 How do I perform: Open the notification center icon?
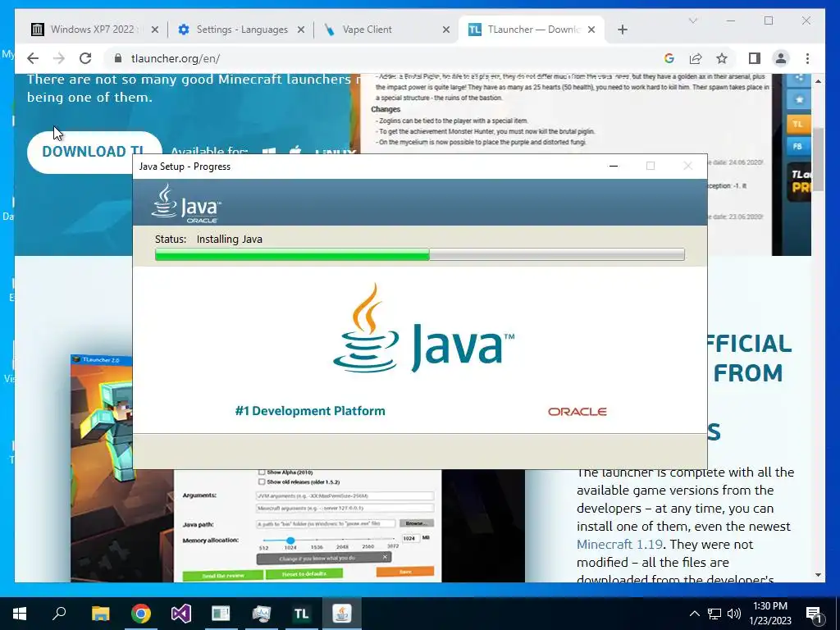[815, 614]
